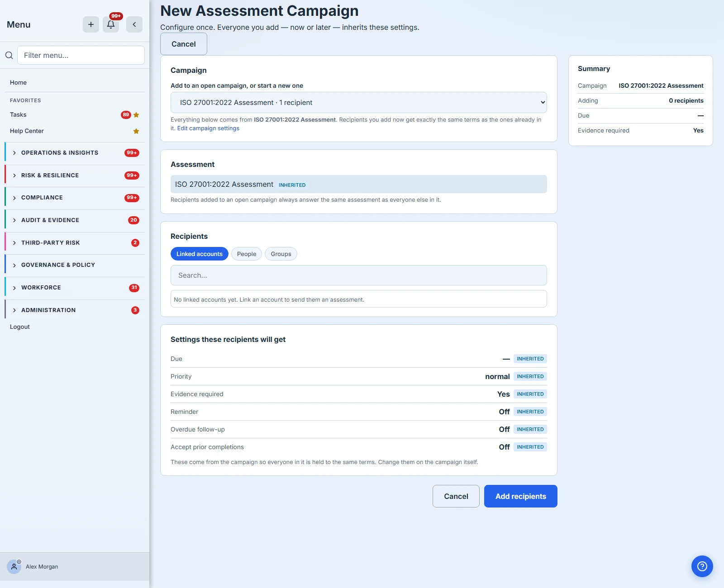This screenshot has height=588, width=724.
Task: Click INHERITED tag on Overdue follow-up row
Action: (x=530, y=429)
